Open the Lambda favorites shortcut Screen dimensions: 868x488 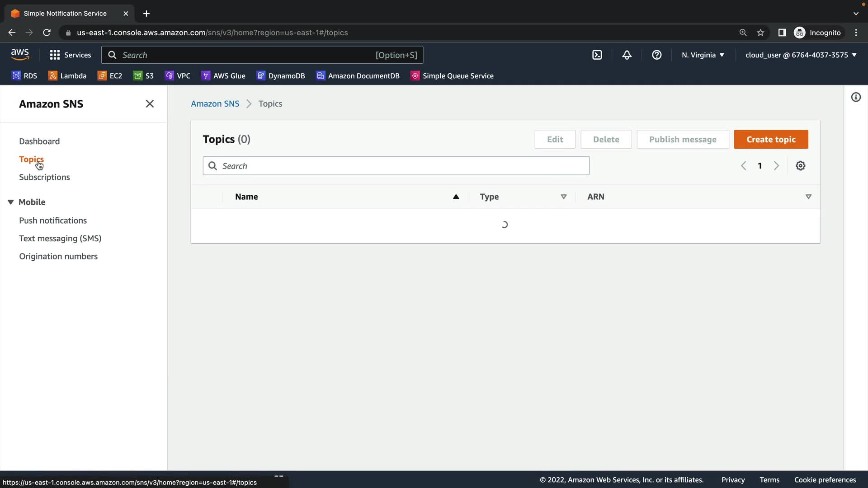67,76
